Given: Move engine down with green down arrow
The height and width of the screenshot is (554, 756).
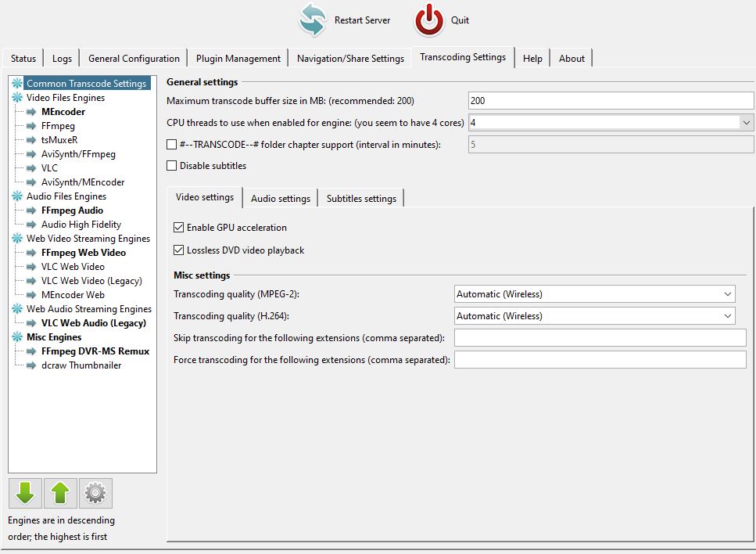Looking at the screenshot, I should pos(25,493).
